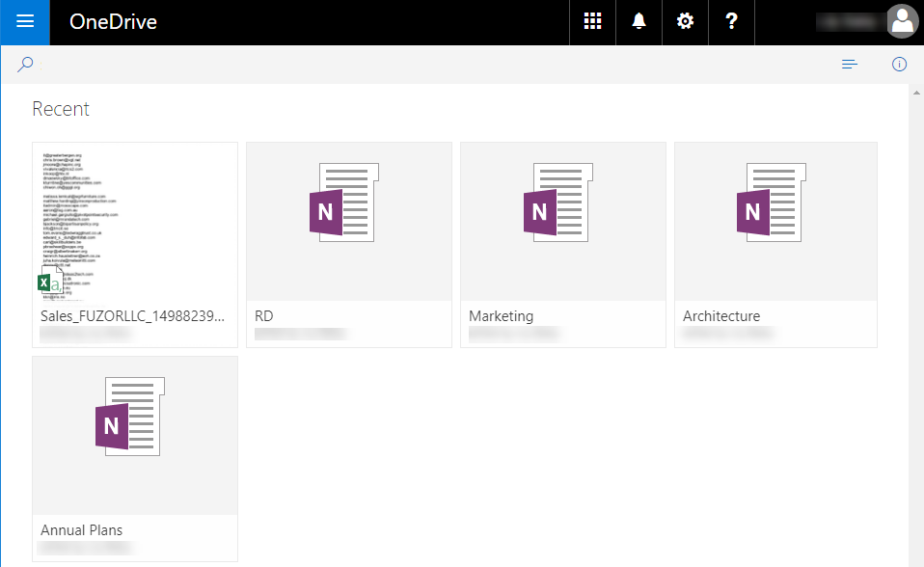
Task: Click the scrollbar up arrow
Action: click(x=916, y=93)
